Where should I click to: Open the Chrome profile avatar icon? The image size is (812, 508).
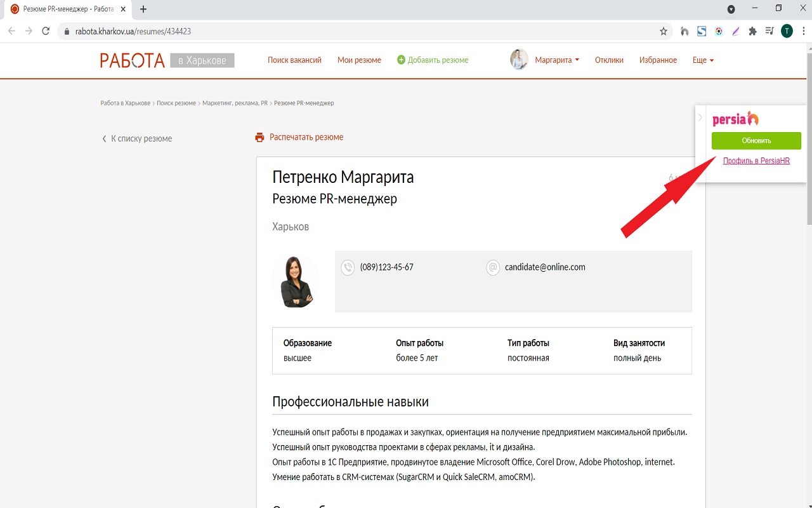point(787,30)
